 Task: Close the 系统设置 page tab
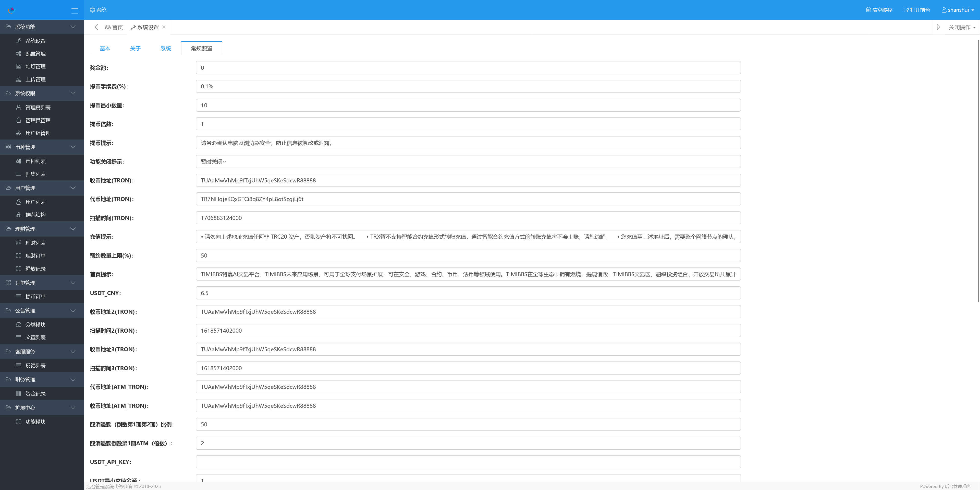click(164, 27)
